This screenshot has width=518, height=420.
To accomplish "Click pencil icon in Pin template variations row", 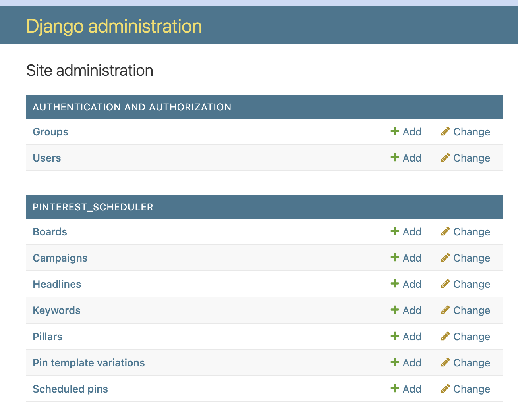I will pyautogui.click(x=445, y=362).
